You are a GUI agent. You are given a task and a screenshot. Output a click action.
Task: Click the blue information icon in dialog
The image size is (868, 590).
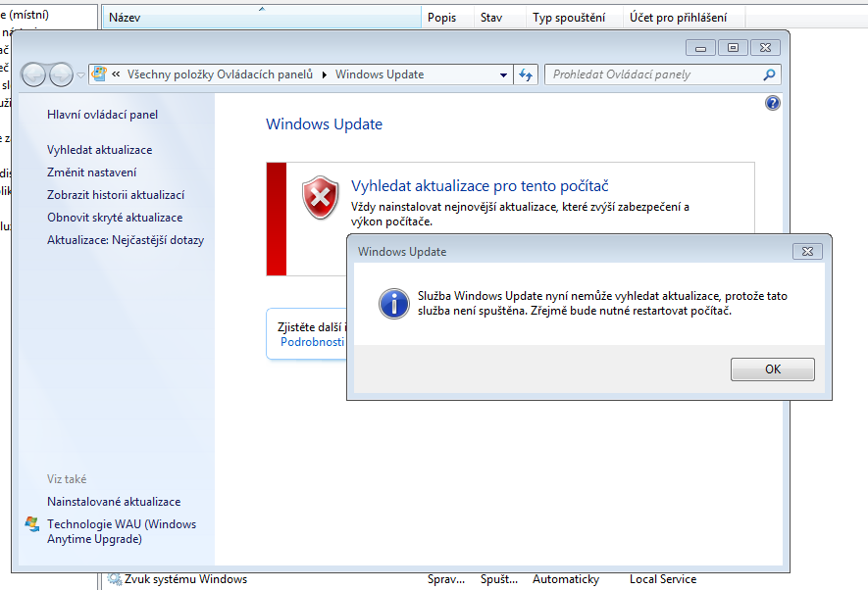tap(393, 304)
